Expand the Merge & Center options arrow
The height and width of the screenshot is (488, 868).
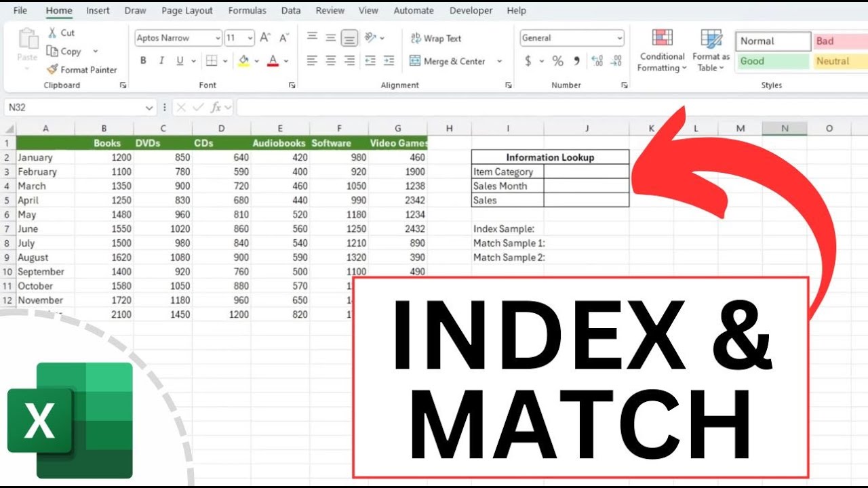[500, 61]
